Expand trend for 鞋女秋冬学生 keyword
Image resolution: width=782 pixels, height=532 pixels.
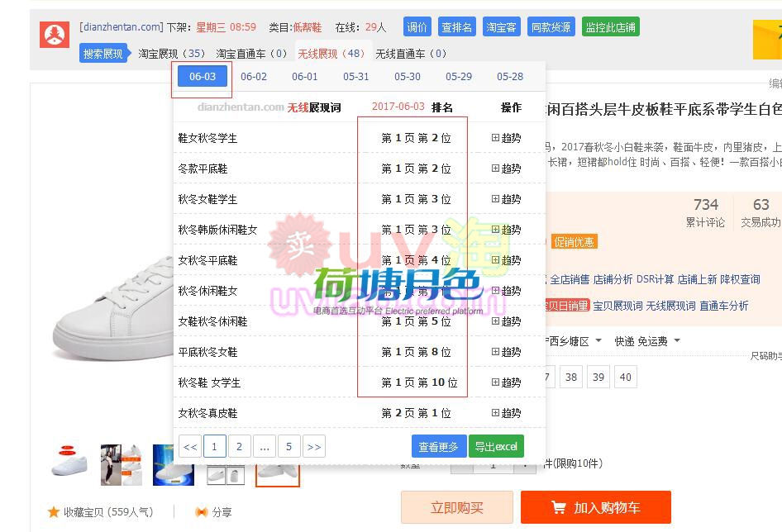tap(506, 138)
